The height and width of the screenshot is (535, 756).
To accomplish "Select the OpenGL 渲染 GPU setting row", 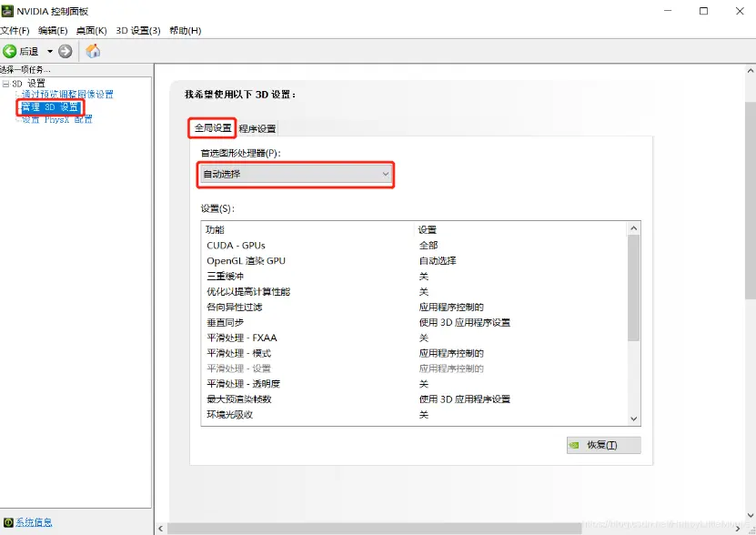I will click(x=246, y=261).
